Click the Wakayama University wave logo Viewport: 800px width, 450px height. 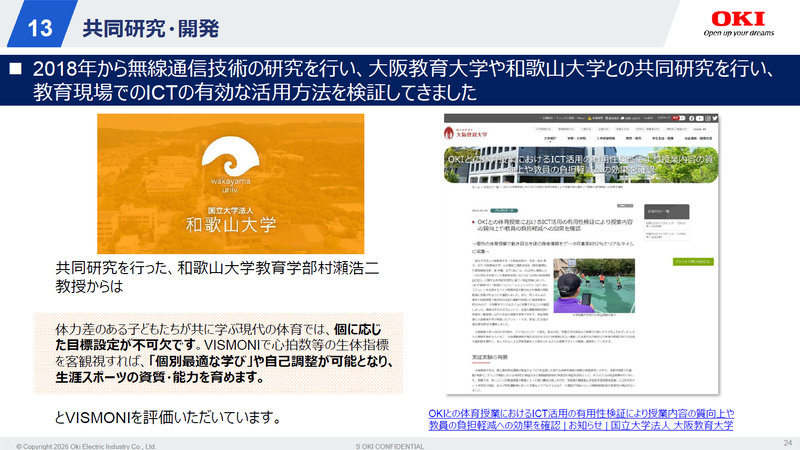230,155
